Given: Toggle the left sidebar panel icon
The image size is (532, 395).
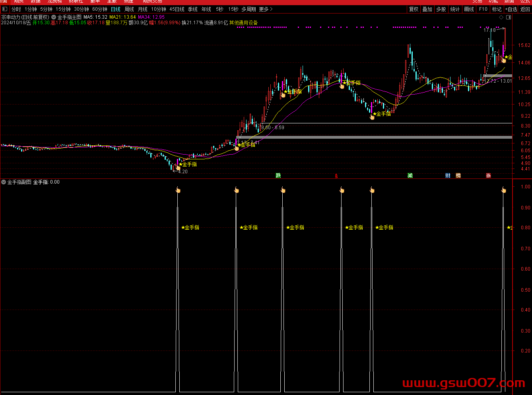Looking at the screenshot, I should pyautogui.click(x=5, y=9).
